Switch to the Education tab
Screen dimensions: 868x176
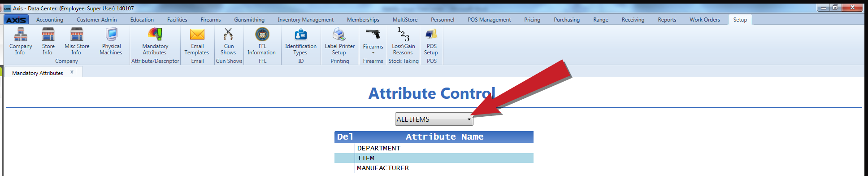pos(142,20)
